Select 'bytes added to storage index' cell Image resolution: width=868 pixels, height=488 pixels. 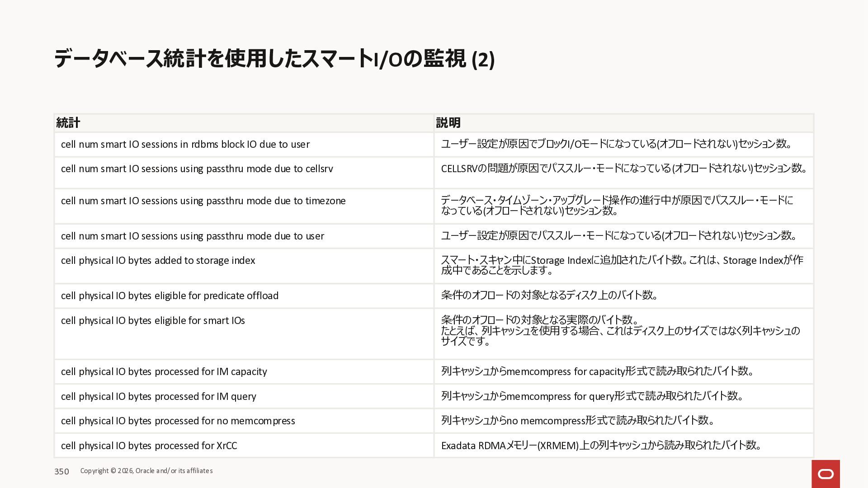[158, 261]
